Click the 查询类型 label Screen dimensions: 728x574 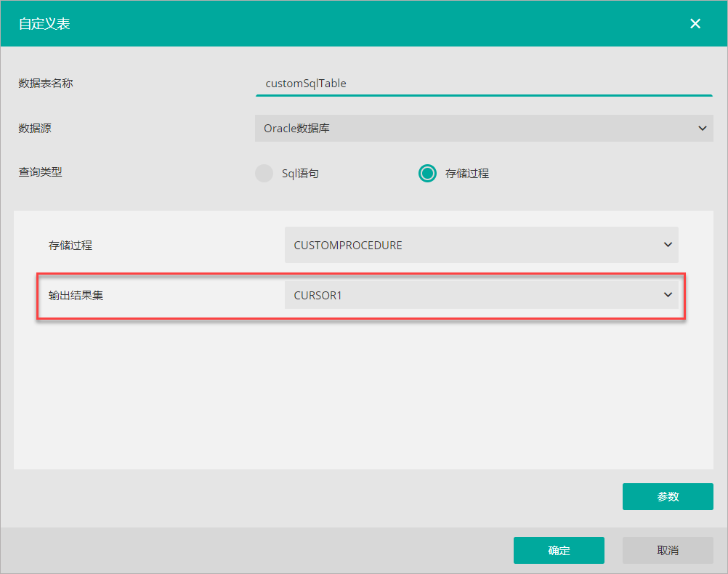(40, 173)
